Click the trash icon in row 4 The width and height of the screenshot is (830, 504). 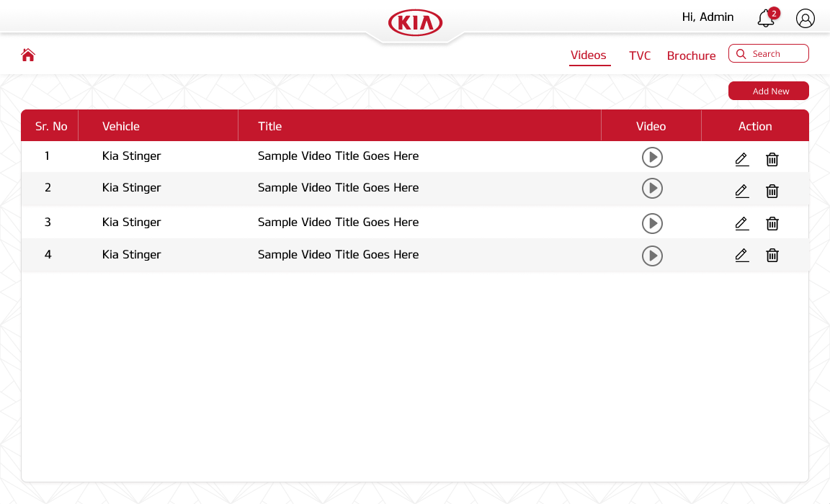click(772, 255)
